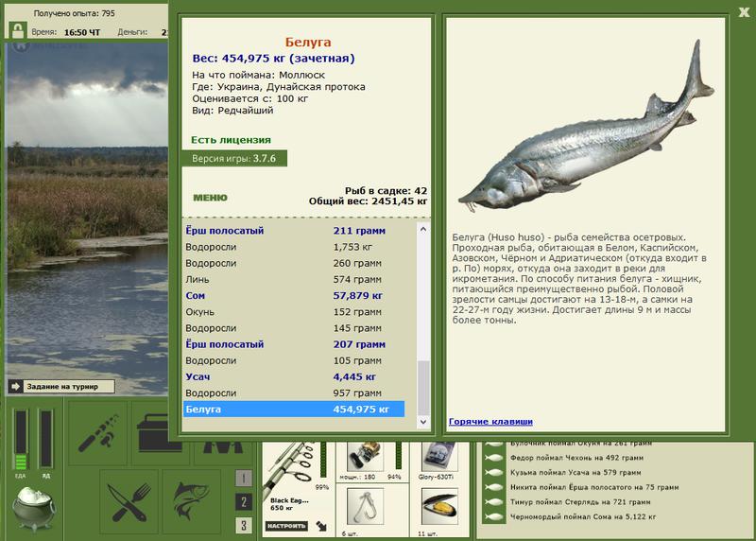
Task: Click the fish list scrollbar up arrow
Action: (422, 229)
